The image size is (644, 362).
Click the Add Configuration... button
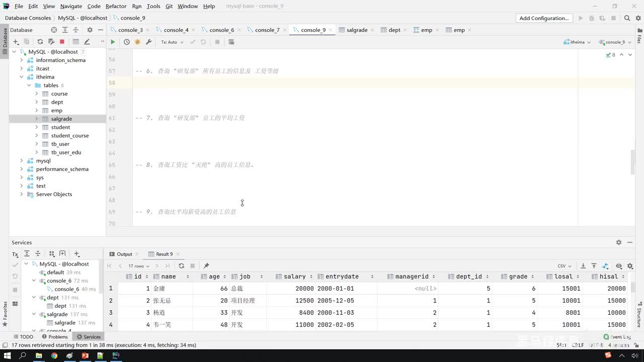[x=544, y=18]
